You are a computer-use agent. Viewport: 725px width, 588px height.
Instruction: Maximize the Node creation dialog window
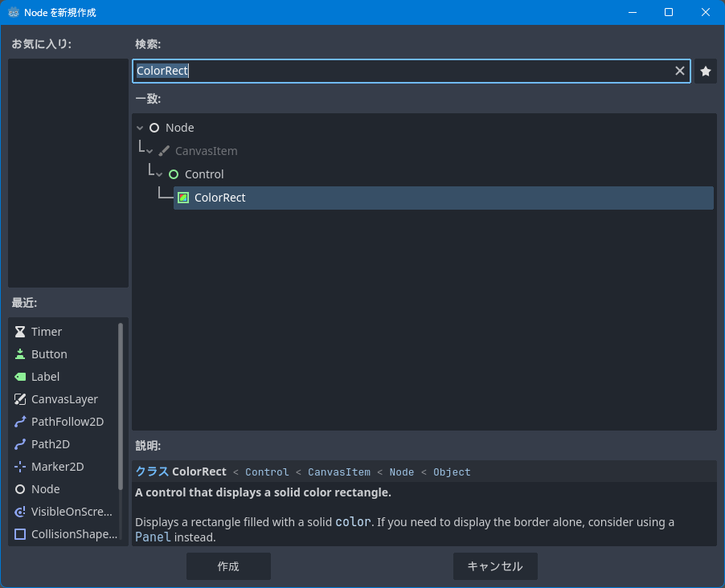[669, 13]
